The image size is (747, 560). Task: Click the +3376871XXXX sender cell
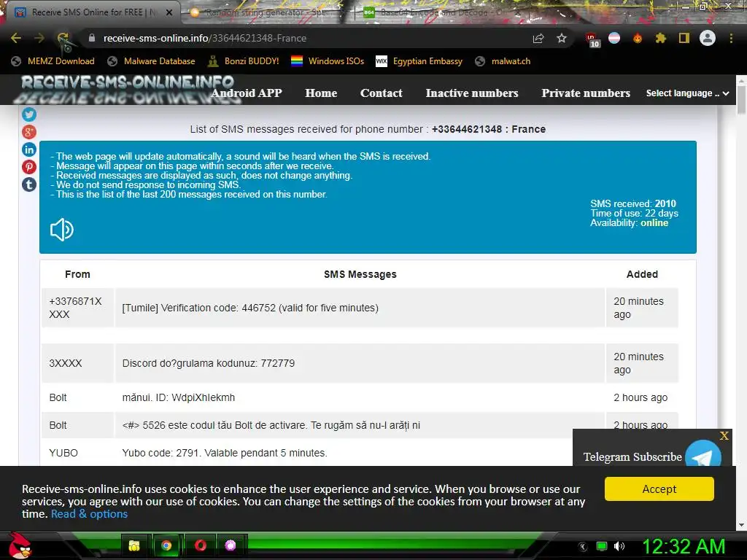point(77,308)
